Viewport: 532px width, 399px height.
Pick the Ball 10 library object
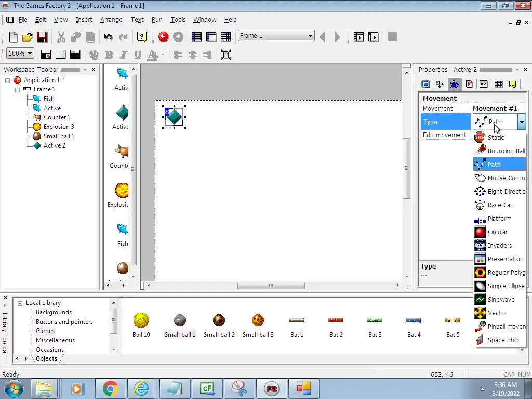click(141, 325)
